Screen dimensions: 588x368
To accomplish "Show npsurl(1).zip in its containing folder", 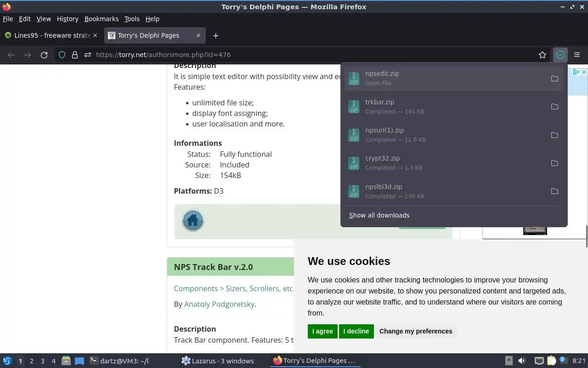I will coord(554,135).
